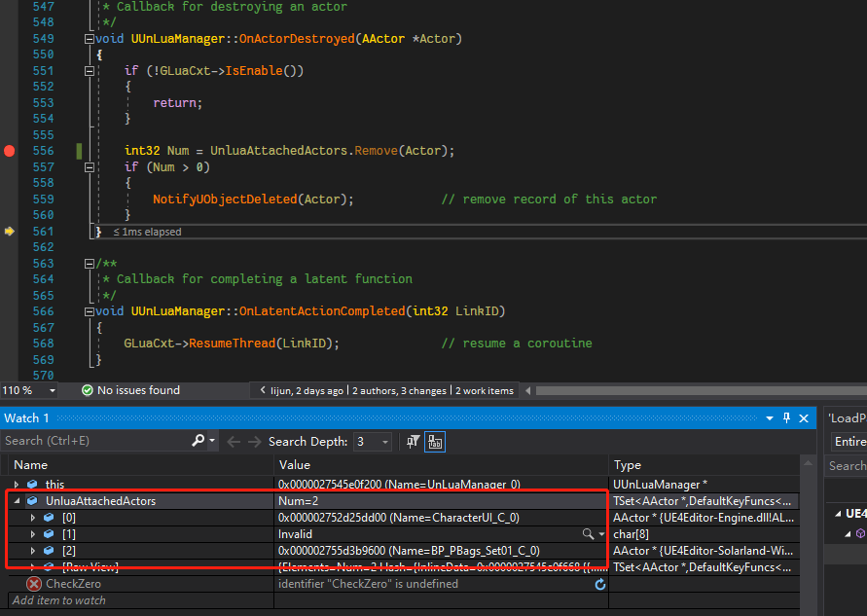The width and height of the screenshot is (867, 616).
Task: Open the '2 work items' CodeLens link
Action: click(x=484, y=390)
